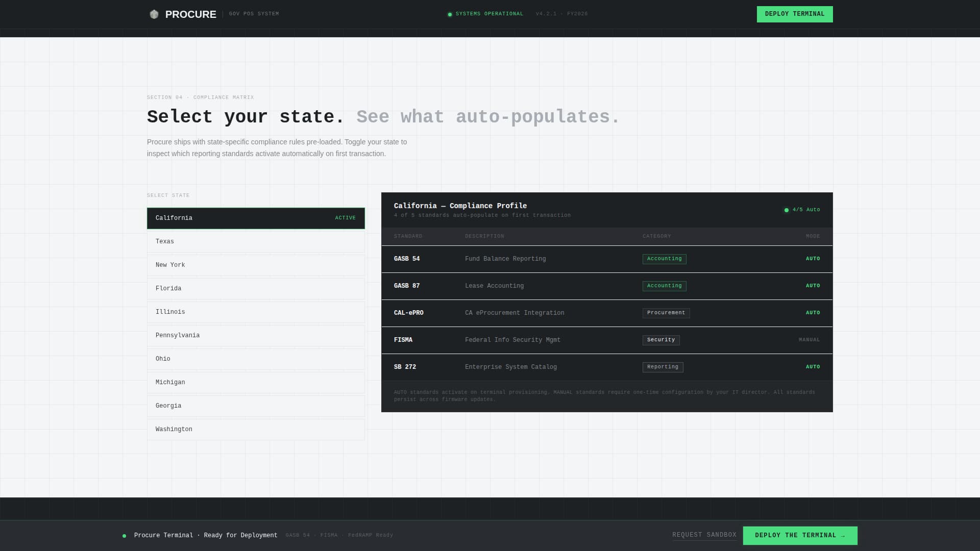Click the MANUAL mode in FISMA row

coord(809,340)
